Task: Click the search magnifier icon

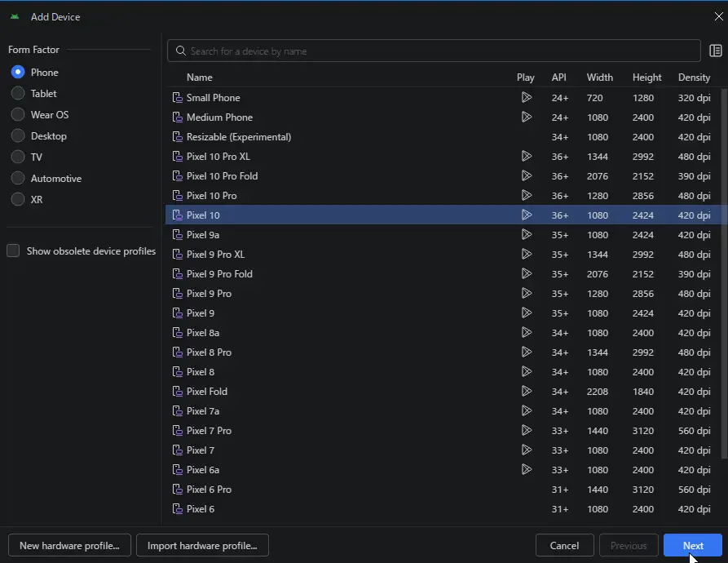Action: pyautogui.click(x=181, y=51)
